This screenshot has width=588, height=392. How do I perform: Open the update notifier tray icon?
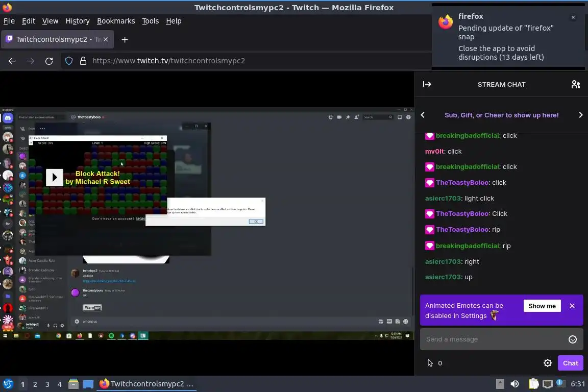pyautogui.click(x=560, y=383)
